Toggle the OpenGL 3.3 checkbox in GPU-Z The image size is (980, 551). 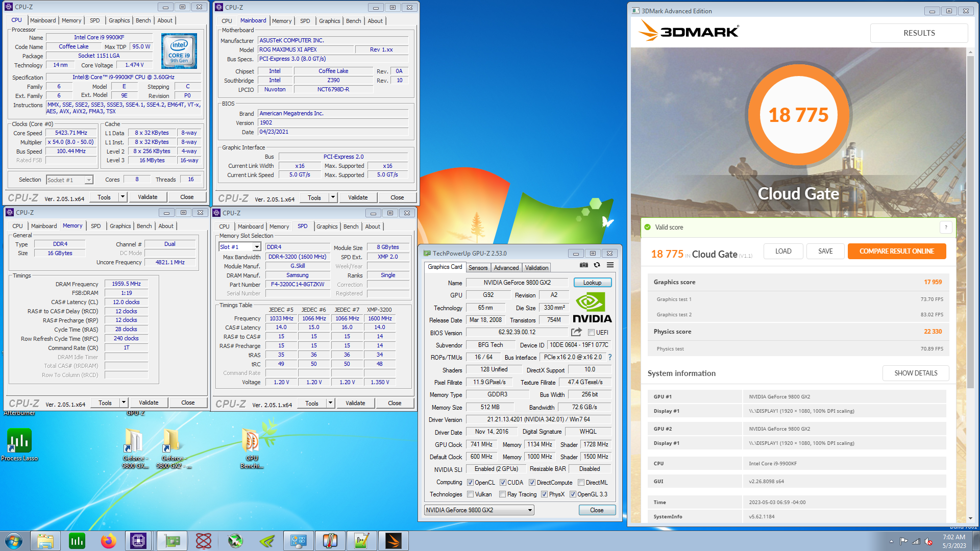click(573, 494)
